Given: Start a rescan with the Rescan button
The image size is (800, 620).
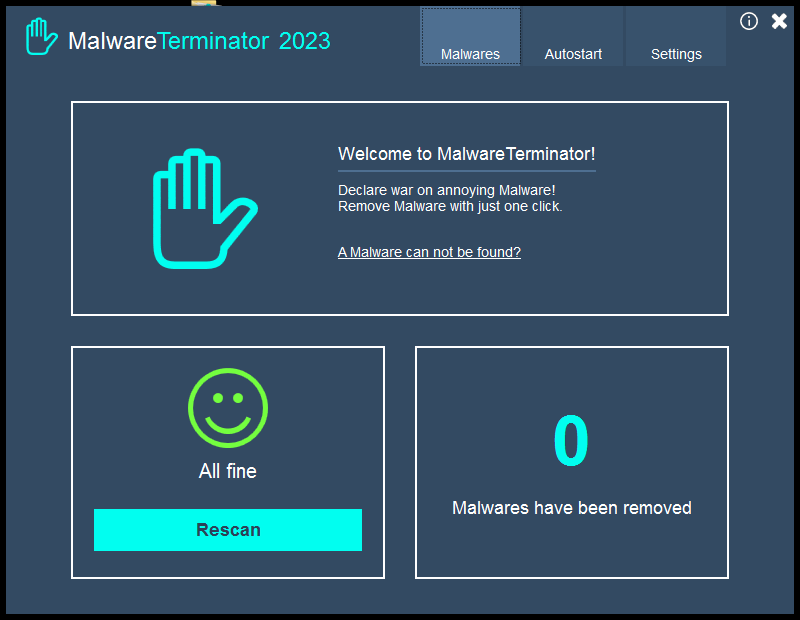Looking at the screenshot, I should [x=228, y=530].
